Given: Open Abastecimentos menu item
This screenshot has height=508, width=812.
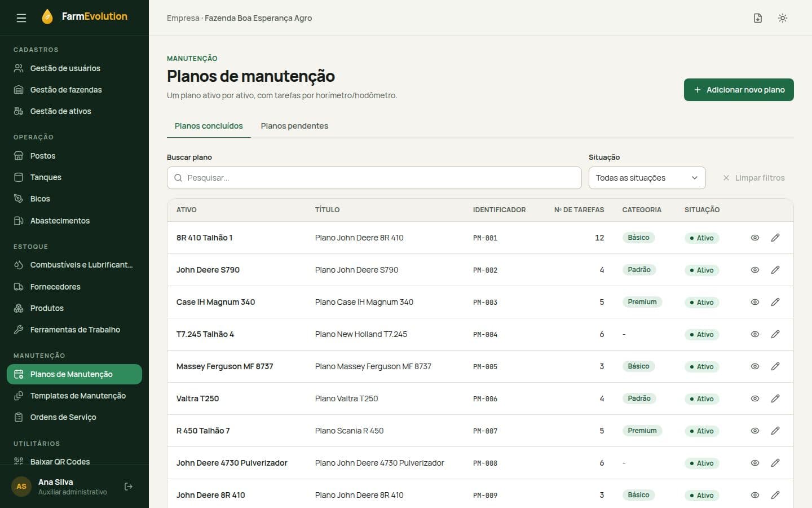Looking at the screenshot, I should pos(74,221).
